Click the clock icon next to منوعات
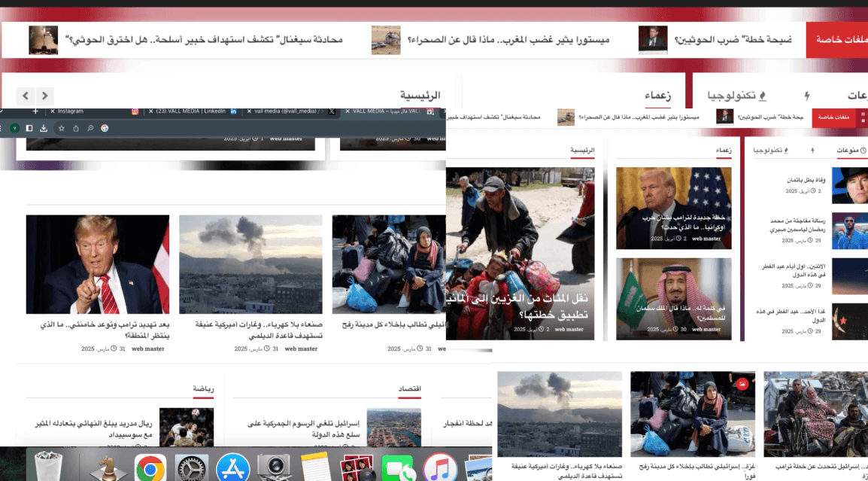Screen dimensions: 868x481 pyautogui.click(x=863, y=150)
